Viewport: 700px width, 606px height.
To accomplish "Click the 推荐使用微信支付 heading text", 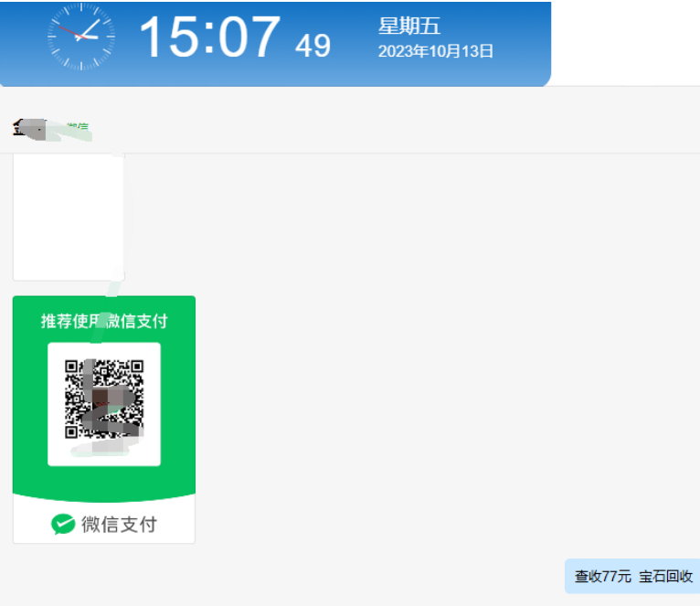I will click(104, 321).
